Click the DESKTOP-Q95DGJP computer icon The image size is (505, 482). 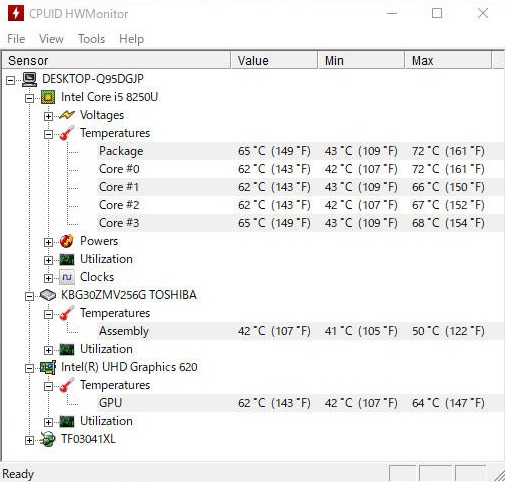[29, 79]
